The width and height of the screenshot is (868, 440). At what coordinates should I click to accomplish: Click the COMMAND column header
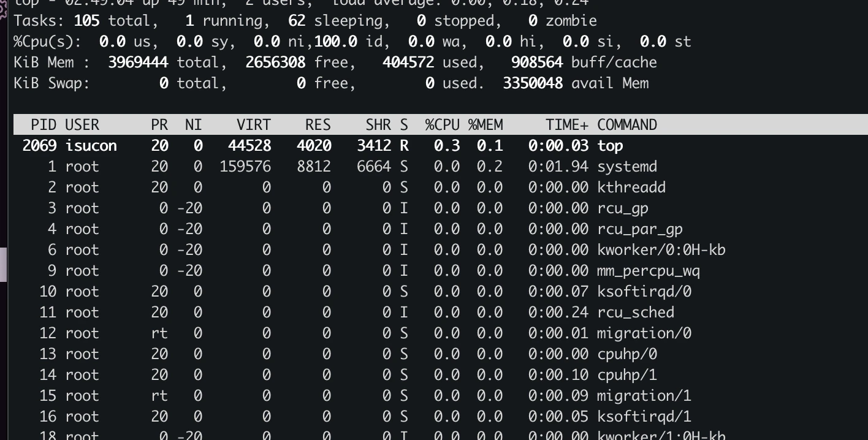tap(627, 125)
